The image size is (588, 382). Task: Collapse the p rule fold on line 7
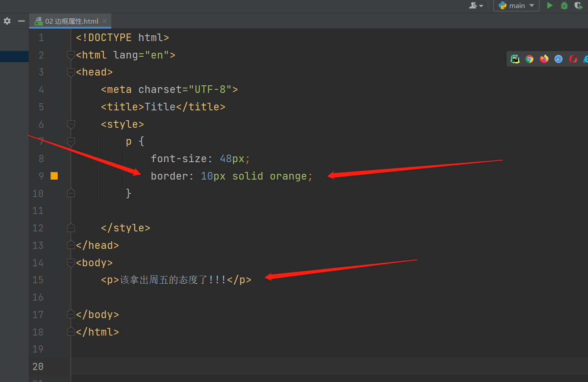point(71,142)
